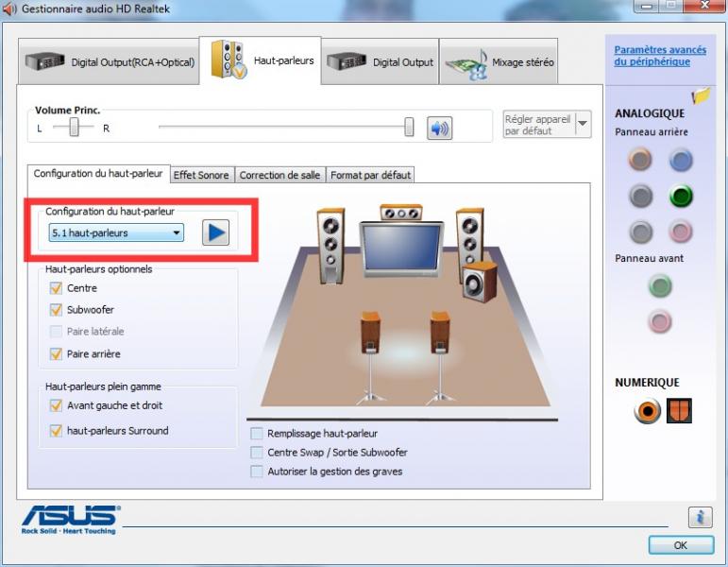Screen dimensions: 728x567
Task: Click the OK button
Action: pyautogui.click(x=681, y=545)
